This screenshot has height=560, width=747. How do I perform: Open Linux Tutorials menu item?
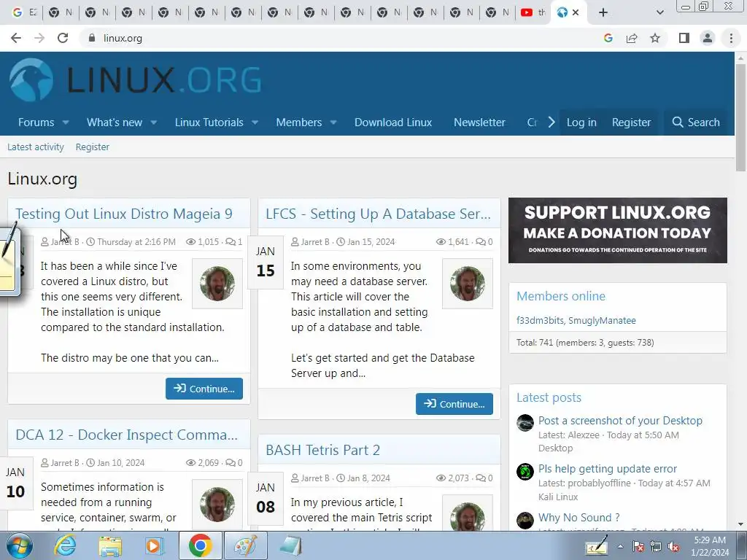click(209, 122)
